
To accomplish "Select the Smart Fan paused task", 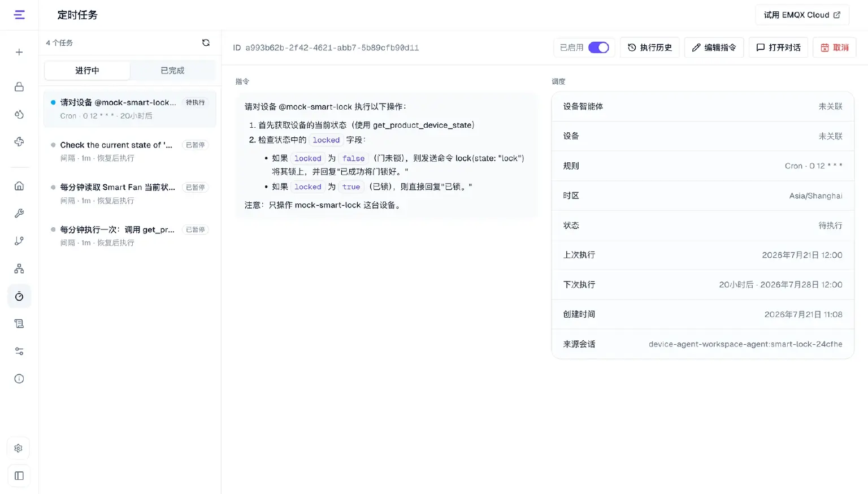I will (x=130, y=193).
